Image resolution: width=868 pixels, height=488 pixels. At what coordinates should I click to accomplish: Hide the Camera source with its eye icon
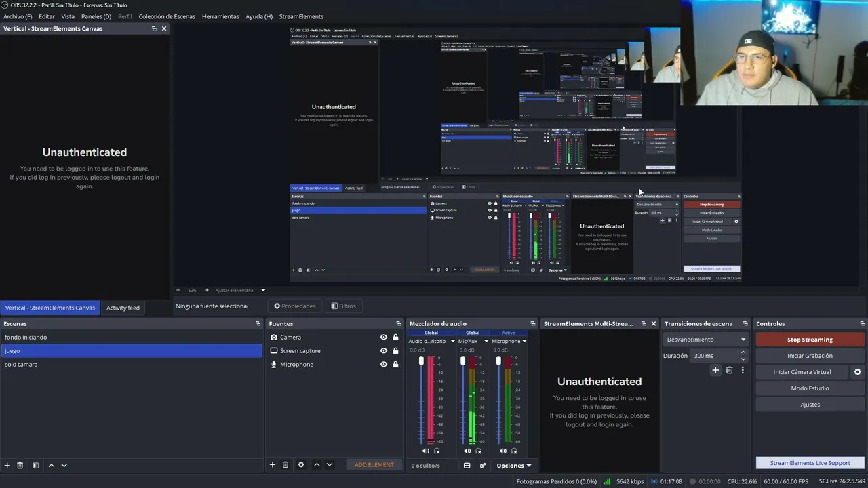point(384,338)
